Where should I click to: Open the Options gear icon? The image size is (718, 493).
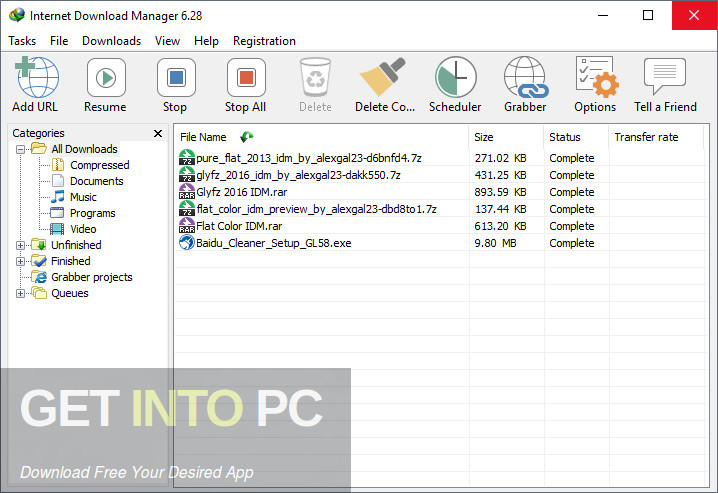(597, 77)
